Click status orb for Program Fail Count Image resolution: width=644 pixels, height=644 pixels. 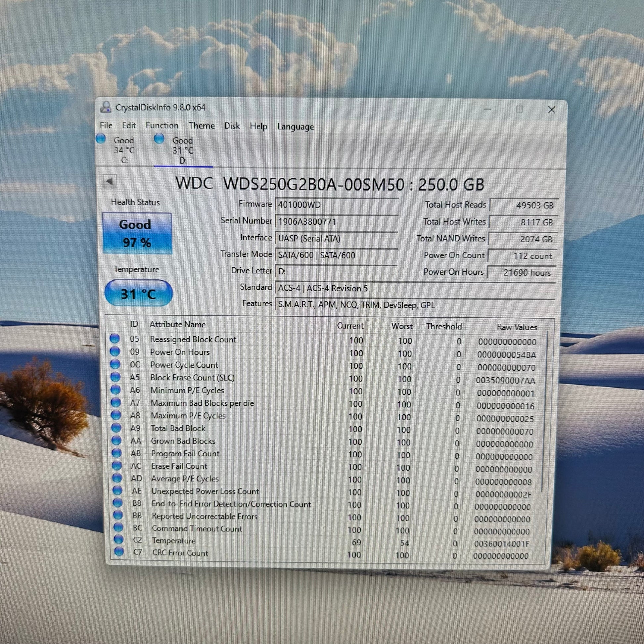tap(117, 453)
